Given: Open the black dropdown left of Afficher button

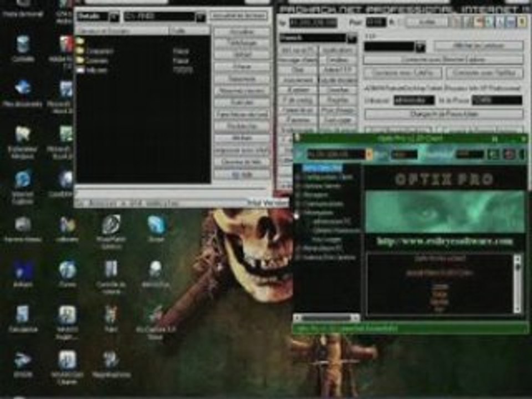Looking at the screenshot, I should click(x=421, y=46).
